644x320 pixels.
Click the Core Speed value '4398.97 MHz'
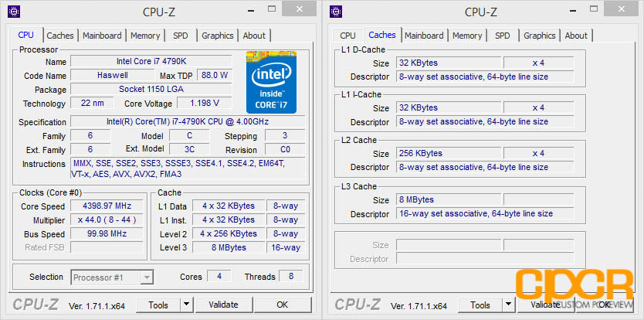(107, 206)
